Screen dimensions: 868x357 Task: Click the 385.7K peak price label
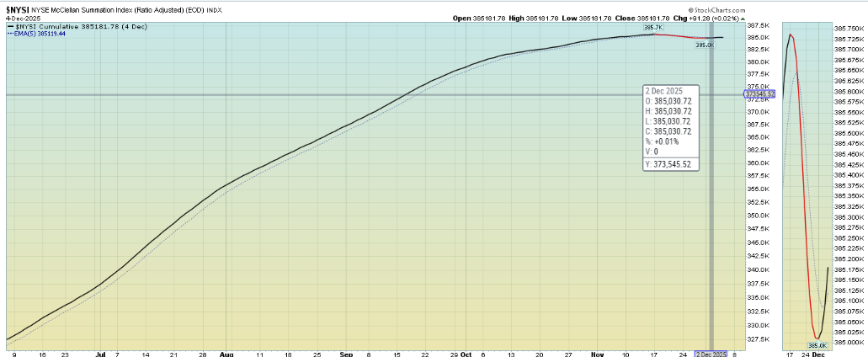coord(652,28)
